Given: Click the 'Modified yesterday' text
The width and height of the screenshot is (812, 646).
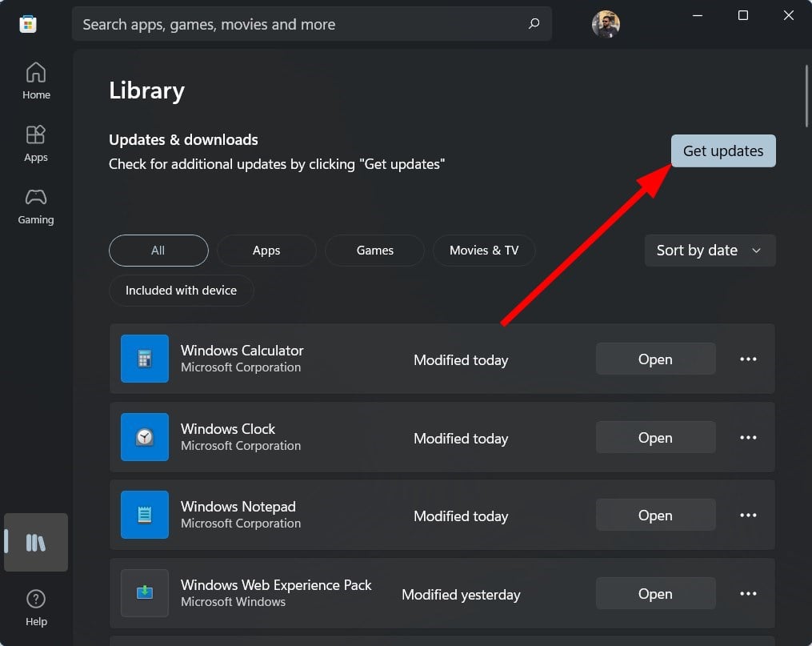Looking at the screenshot, I should point(461,595).
